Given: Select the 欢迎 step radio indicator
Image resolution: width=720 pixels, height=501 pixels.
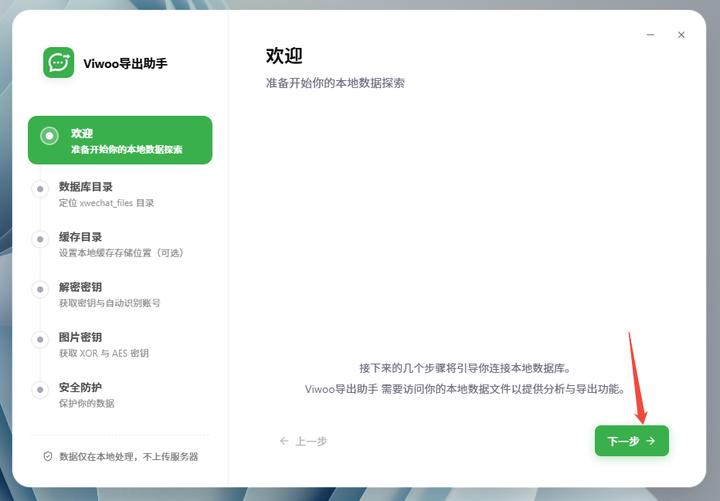Looking at the screenshot, I should click(x=49, y=136).
